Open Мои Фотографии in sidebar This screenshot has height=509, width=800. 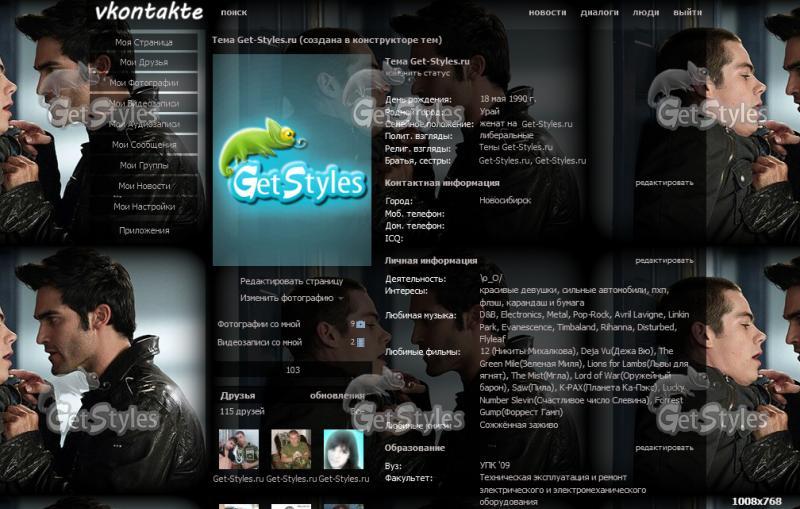[144, 83]
